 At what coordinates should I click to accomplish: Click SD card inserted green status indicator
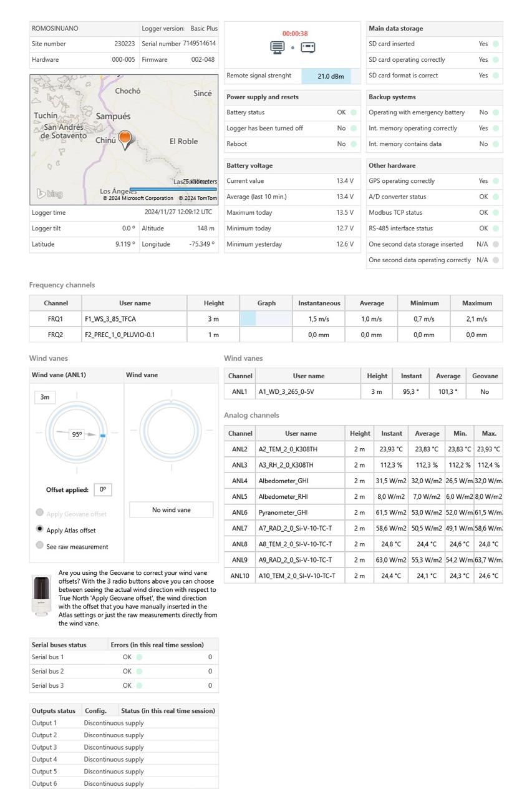click(x=495, y=44)
